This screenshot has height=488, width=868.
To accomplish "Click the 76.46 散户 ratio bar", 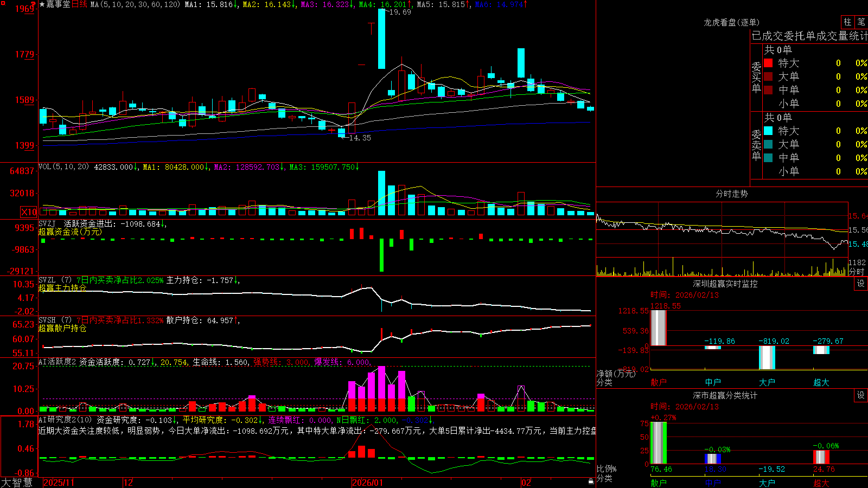I will click(x=659, y=442).
